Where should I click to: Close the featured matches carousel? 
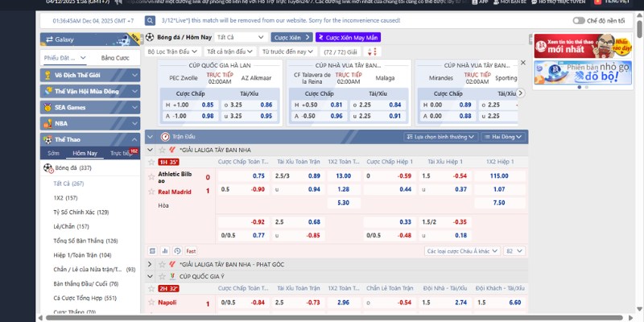(x=522, y=63)
